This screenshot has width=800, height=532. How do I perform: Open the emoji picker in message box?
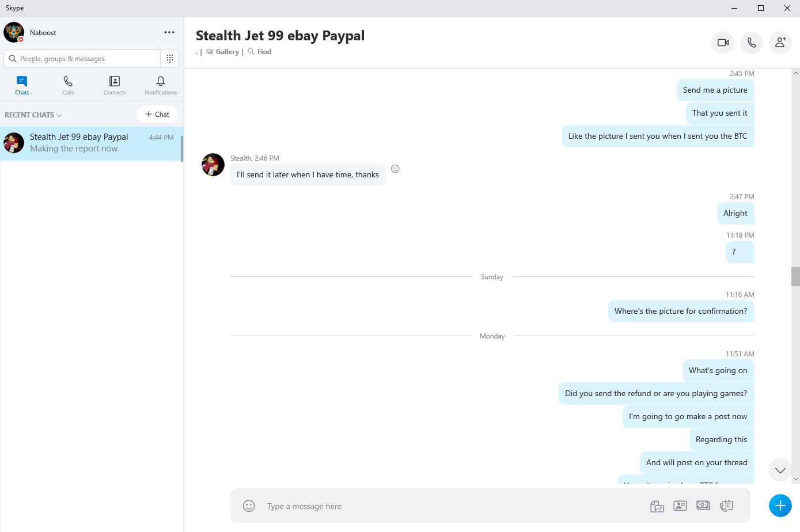(249, 506)
